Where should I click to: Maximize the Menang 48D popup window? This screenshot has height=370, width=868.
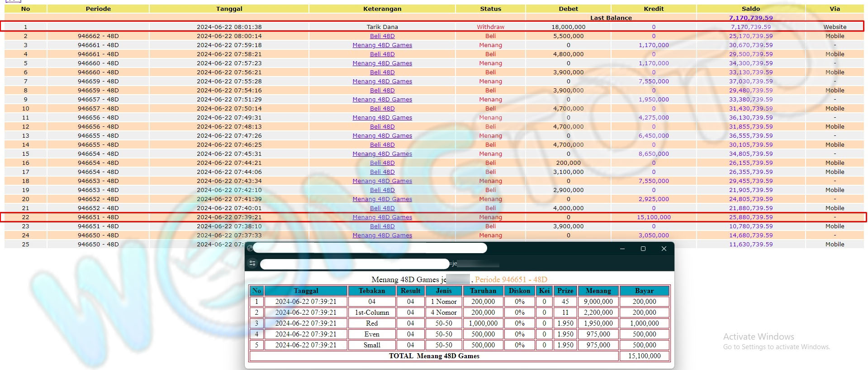pos(643,249)
